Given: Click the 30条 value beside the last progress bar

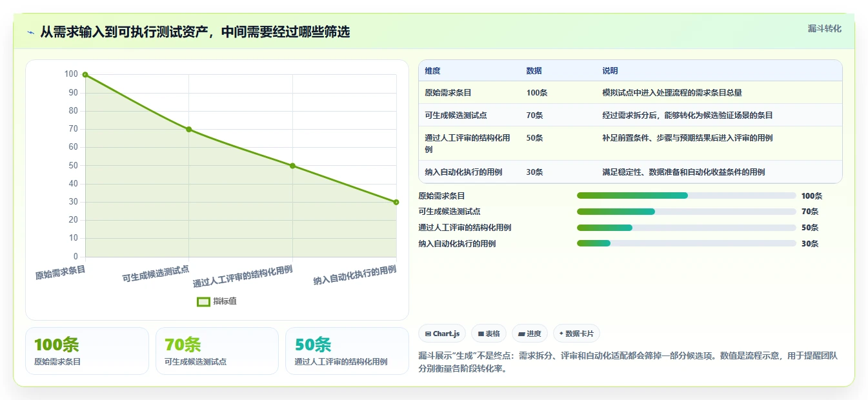Looking at the screenshot, I should click(810, 244).
